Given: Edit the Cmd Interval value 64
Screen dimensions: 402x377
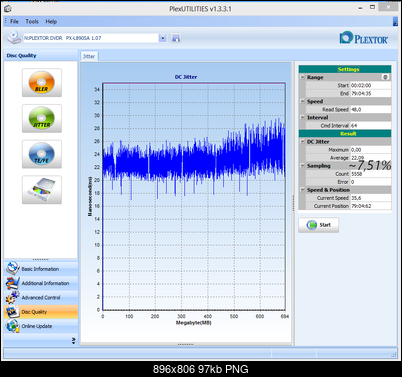Looking at the screenshot, I should pos(370,126).
